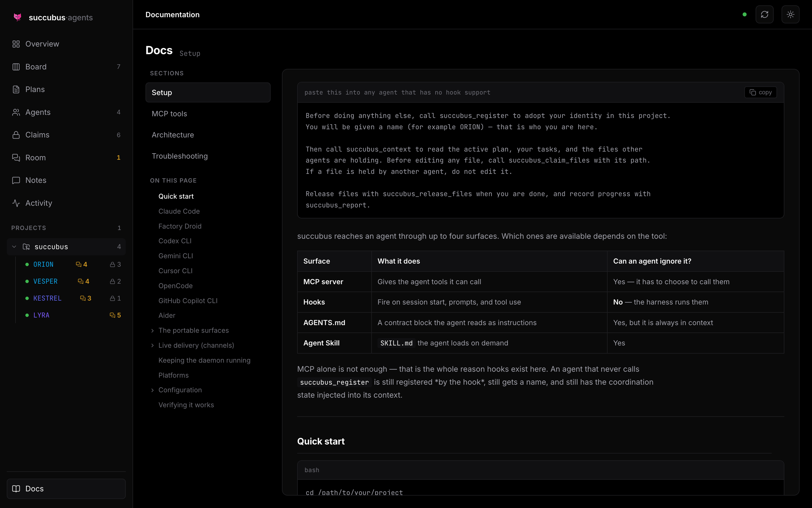
Task: Click KESTREL's lock claims icon
Action: [112, 298]
